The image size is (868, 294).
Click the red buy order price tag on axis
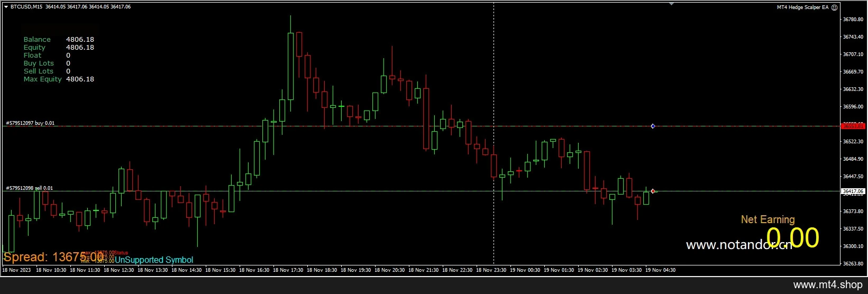click(853, 126)
